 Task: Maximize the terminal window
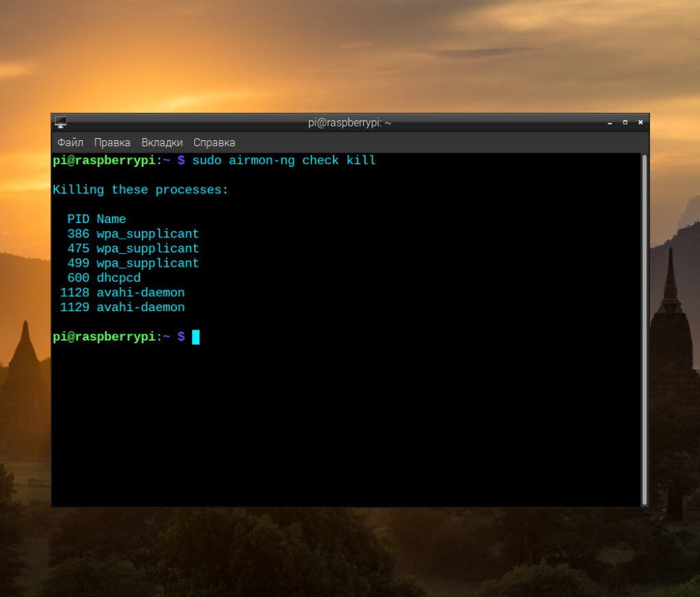(625, 122)
